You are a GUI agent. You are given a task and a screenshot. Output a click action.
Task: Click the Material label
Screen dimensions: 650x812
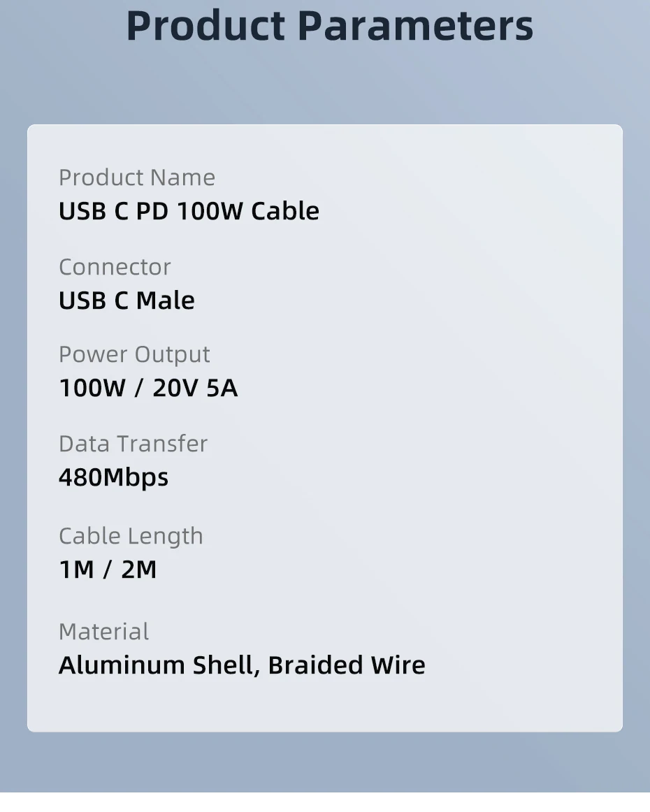click(103, 632)
